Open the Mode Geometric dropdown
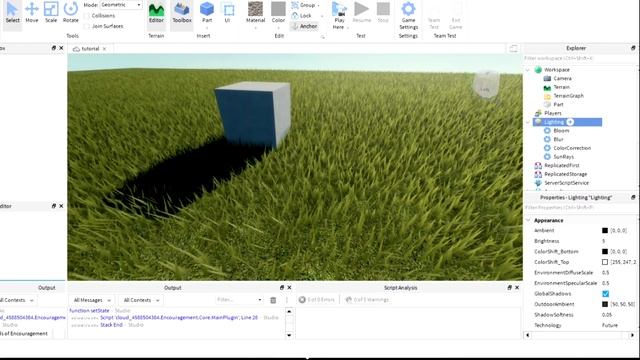640x360 pixels. tap(121, 5)
